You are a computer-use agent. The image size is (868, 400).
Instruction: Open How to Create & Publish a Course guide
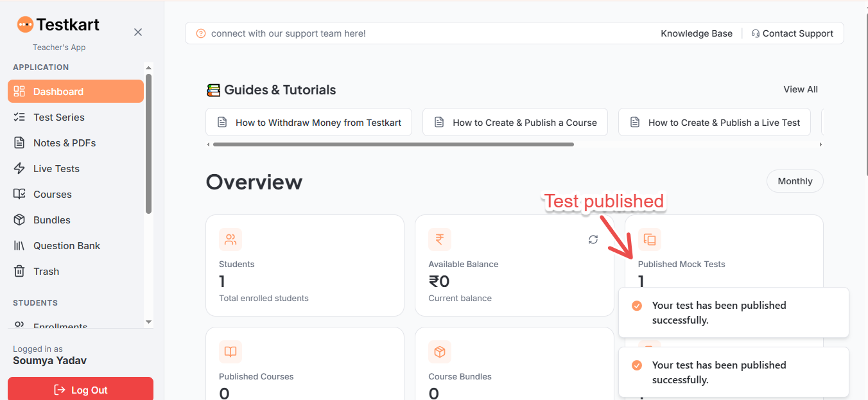515,122
